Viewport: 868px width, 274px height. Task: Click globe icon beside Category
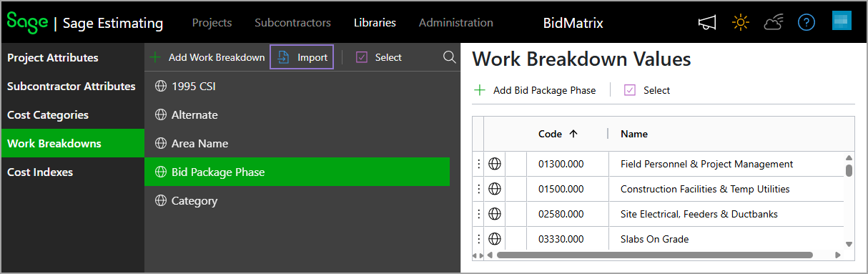[x=161, y=201]
